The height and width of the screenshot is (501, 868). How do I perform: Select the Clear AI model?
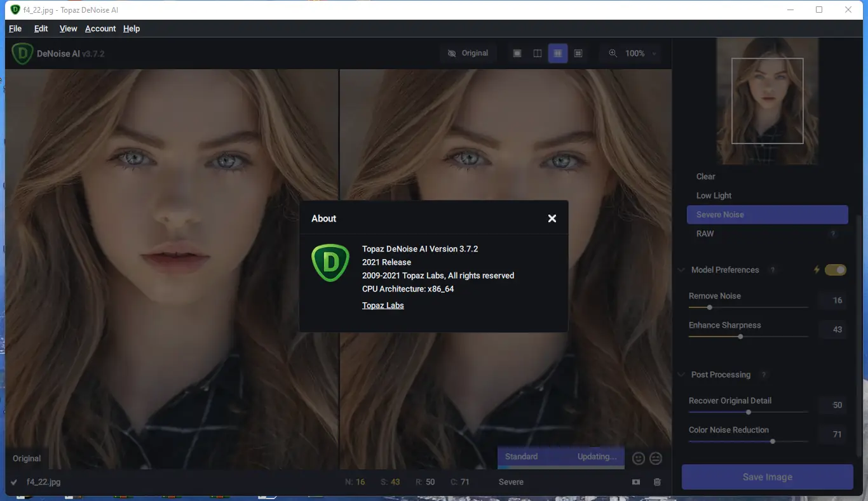point(768,177)
